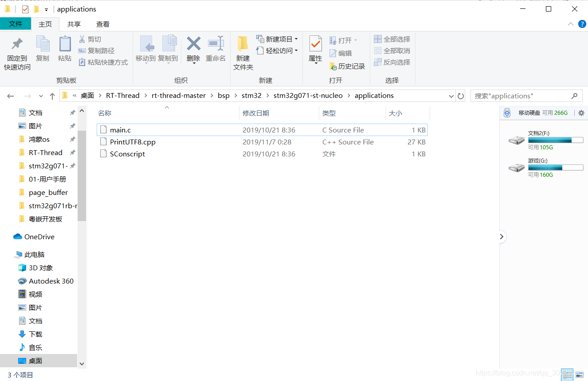This screenshot has height=381, width=588.
Task: Select the main.c file
Action: tap(262, 130)
